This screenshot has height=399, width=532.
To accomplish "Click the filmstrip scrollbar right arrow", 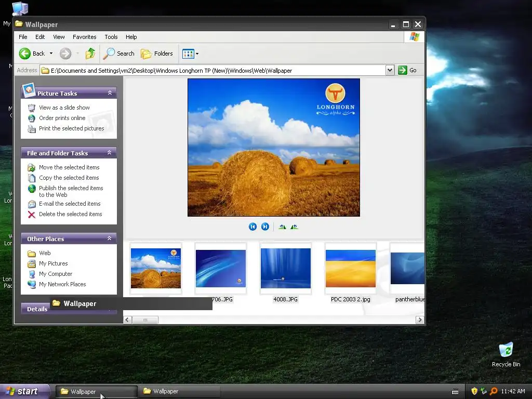I will pyautogui.click(x=420, y=320).
